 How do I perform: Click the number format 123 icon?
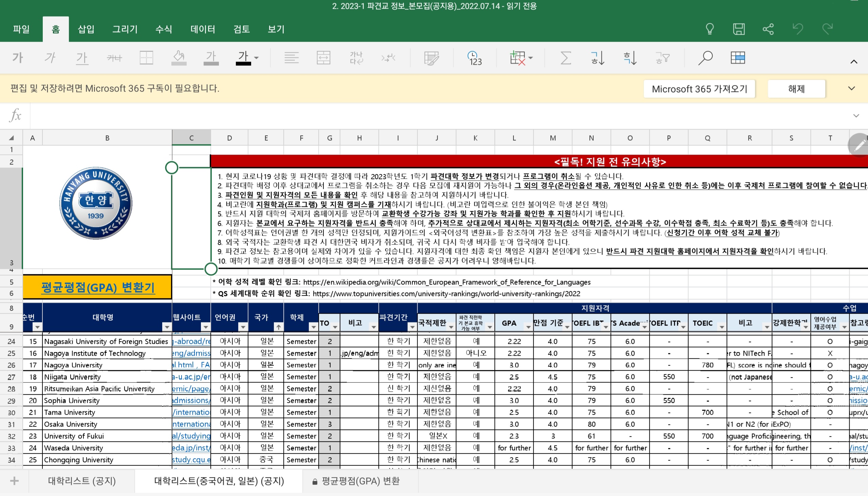pos(475,58)
